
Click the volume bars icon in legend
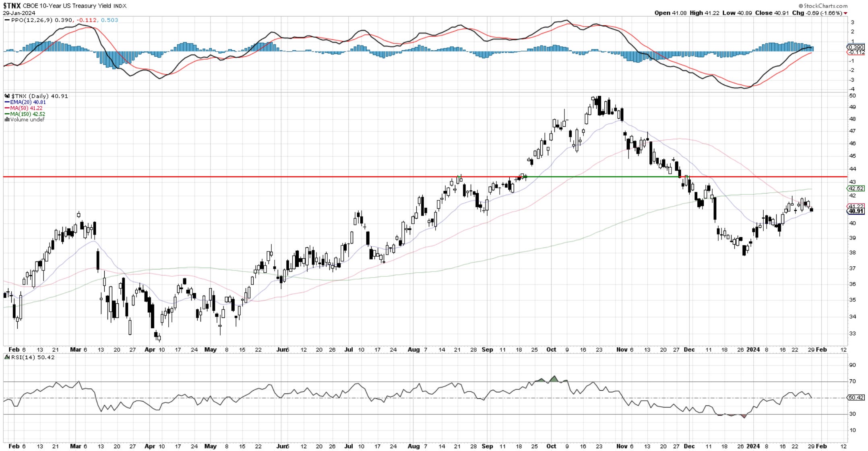[x=7, y=119]
